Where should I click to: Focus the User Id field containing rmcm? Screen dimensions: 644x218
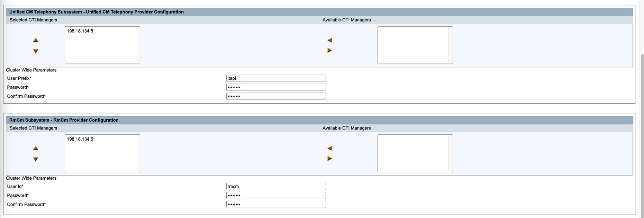[x=276, y=187]
